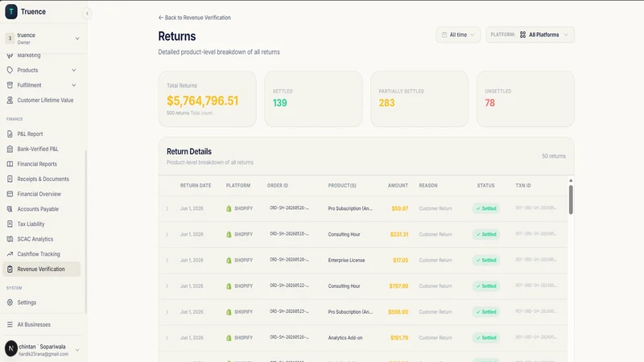Click the Revenue Verification clipboard icon

10,269
